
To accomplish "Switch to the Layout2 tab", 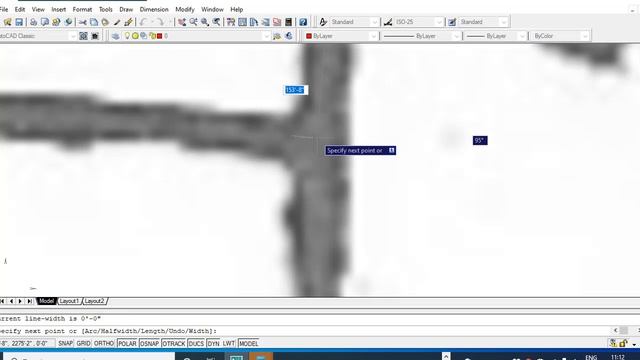I will coord(95,301).
